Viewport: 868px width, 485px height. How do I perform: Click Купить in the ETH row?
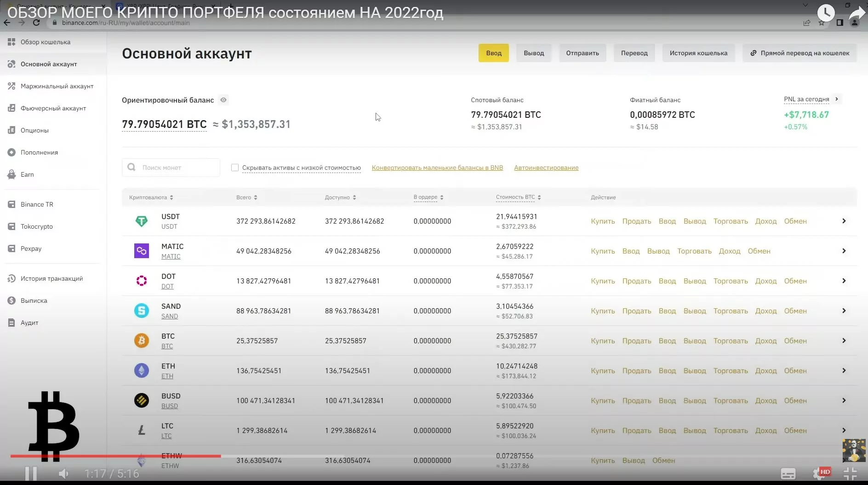coord(603,370)
